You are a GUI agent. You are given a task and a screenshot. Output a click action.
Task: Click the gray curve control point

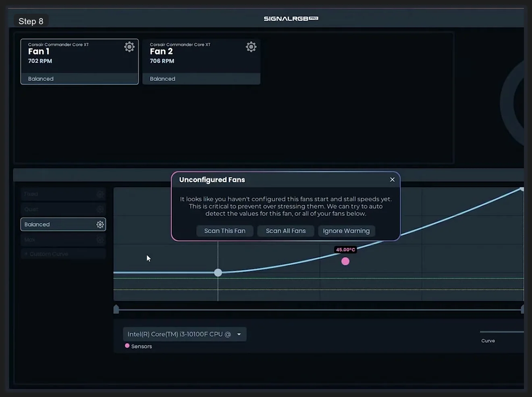[x=218, y=273]
